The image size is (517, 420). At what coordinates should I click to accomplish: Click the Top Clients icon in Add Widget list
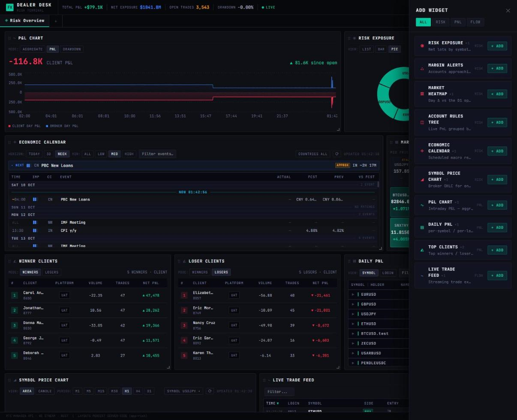pos(422,250)
